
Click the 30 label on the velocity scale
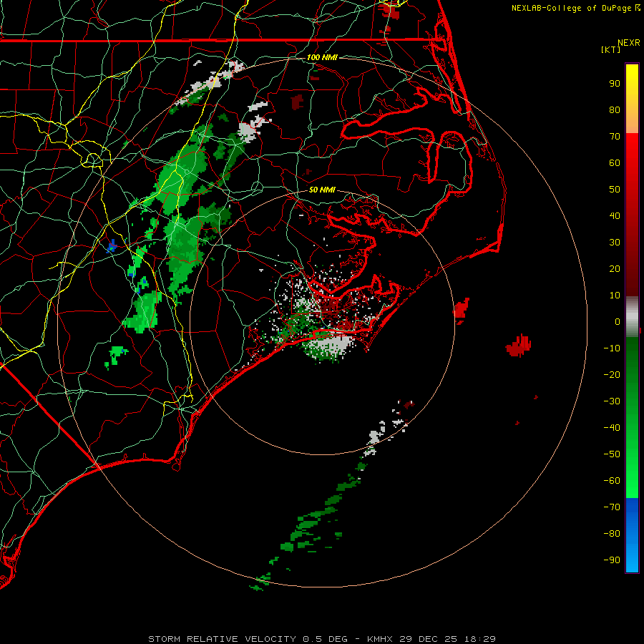615,243
